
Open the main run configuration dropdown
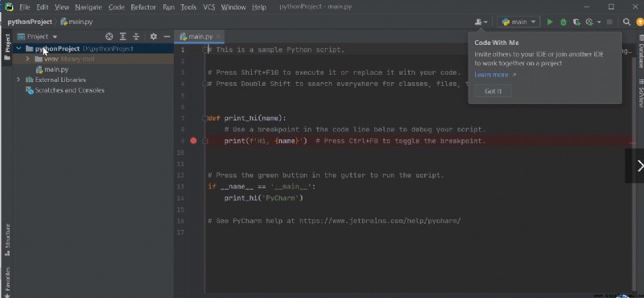(x=518, y=23)
